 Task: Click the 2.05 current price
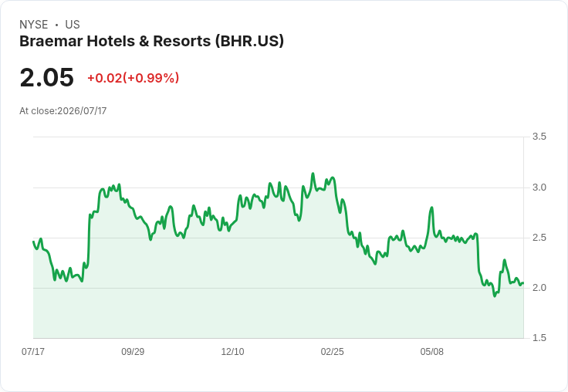pyautogui.click(x=47, y=77)
